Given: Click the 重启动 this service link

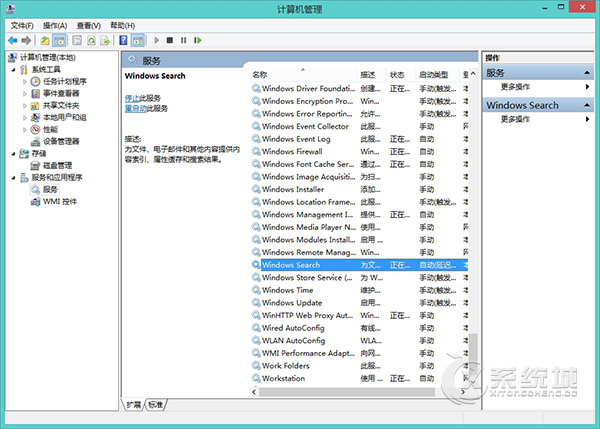Looking at the screenshot, I should (135, 109).
